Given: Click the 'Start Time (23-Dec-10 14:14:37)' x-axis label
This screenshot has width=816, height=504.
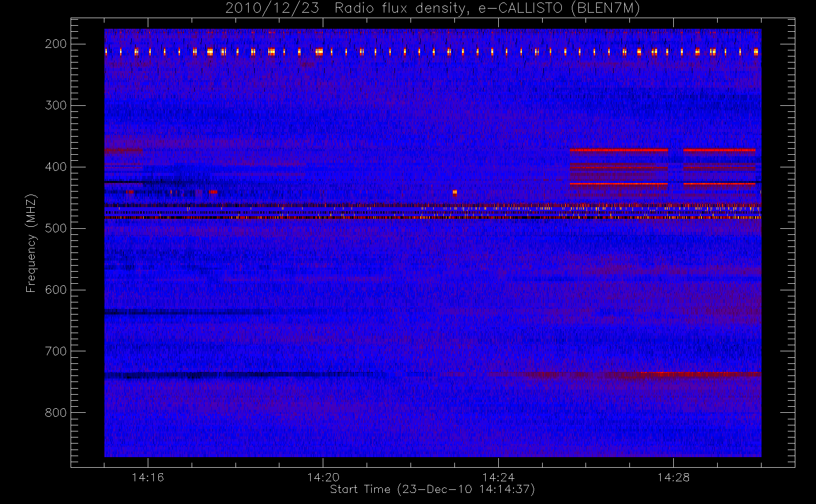Looking at the screenshot, I should [432, 489].
